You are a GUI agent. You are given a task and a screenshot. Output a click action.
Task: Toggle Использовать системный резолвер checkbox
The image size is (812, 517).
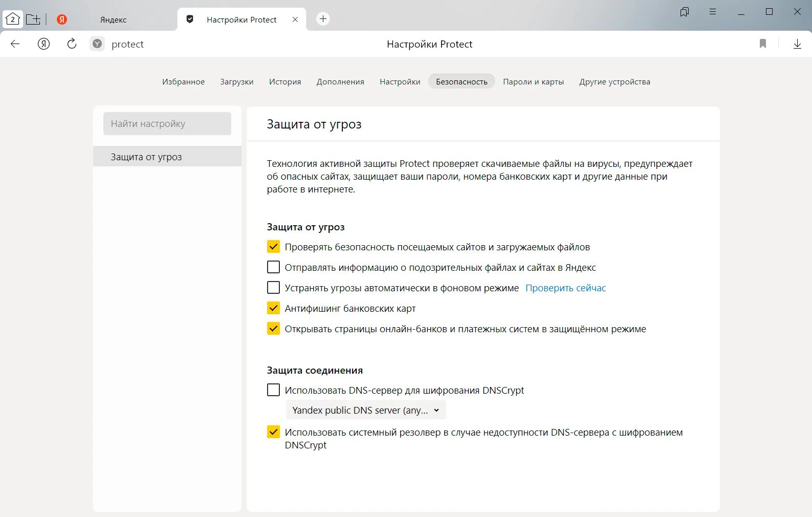[x=273, y=432]
